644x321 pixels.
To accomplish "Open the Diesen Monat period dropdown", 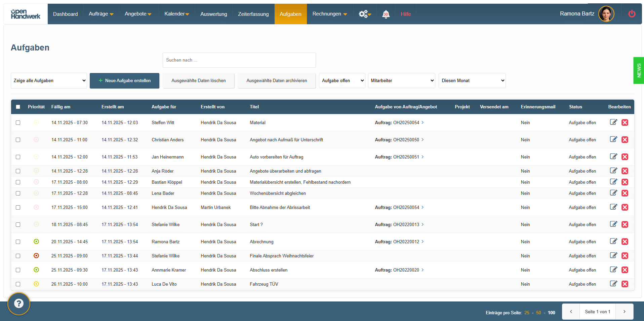I will tap(472, 81).
